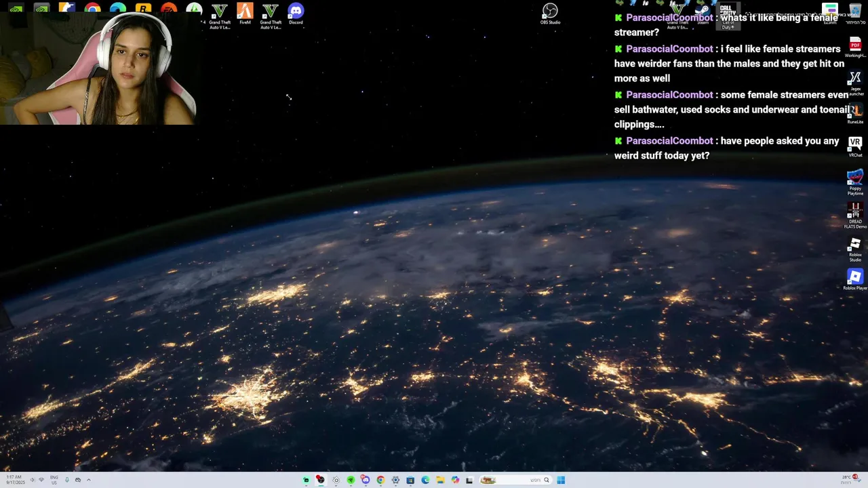Click chat message "whats it like being a female streamer?"
The width and height of the screenshot is (868, 488).
[726, 25]
